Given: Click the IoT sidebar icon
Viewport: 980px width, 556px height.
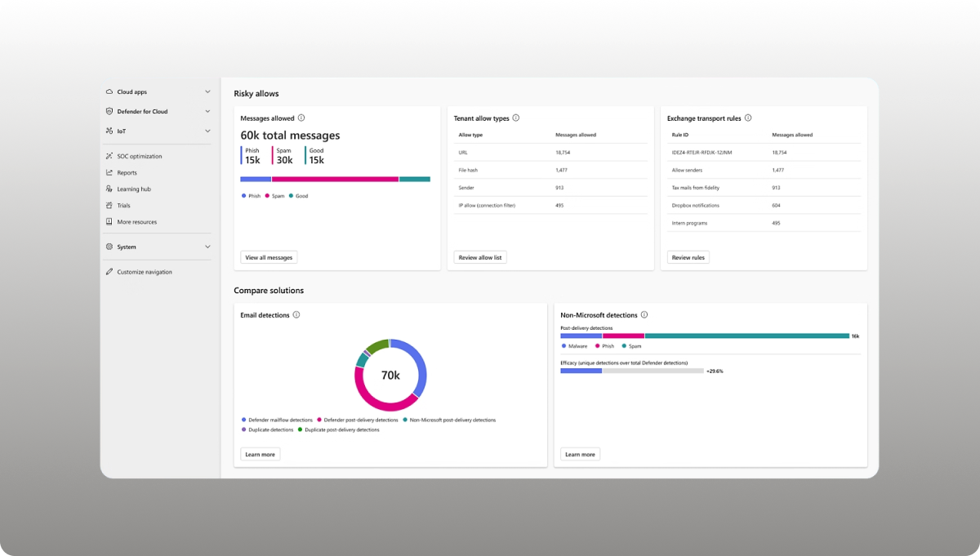Looking at the screenshot, I should (x=109, y=131).
